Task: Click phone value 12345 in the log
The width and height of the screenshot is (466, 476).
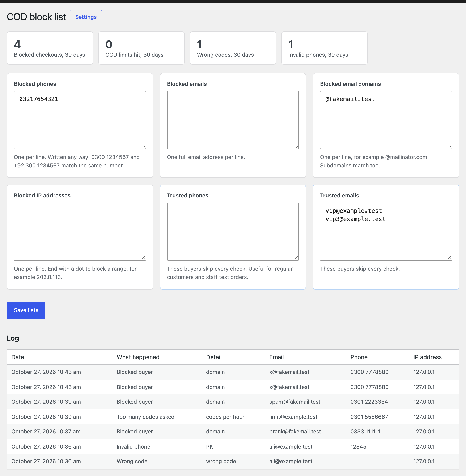Action: (x=358, y=446)
